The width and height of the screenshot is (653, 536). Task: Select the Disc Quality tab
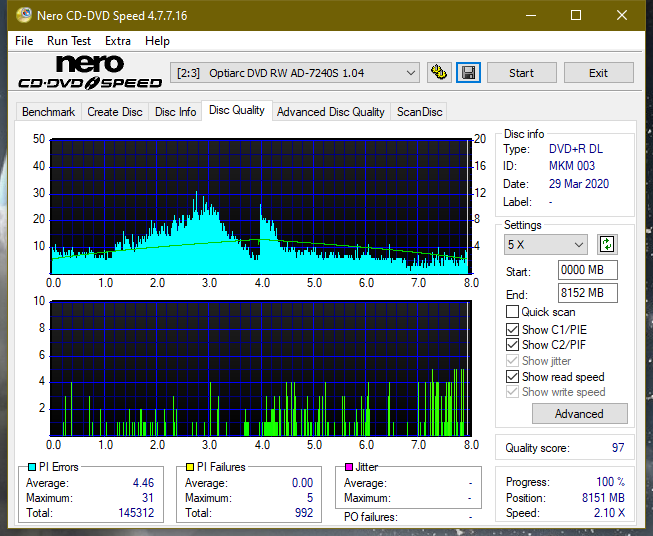237,110
